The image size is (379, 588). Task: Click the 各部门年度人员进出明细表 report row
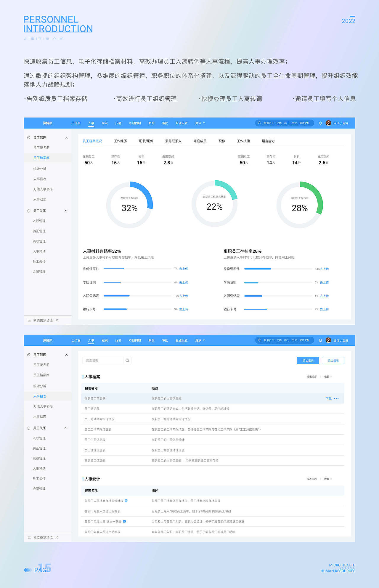click(x=213, y=532)
